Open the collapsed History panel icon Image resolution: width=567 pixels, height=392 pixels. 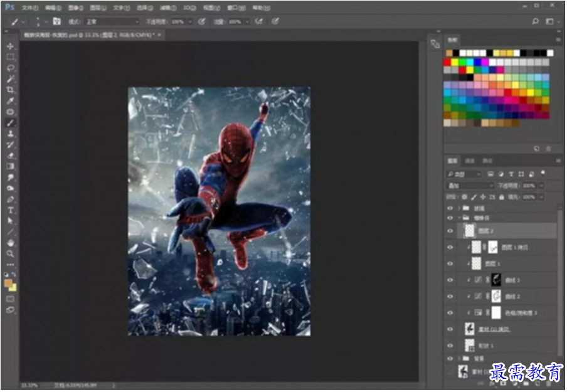point(435,44)
